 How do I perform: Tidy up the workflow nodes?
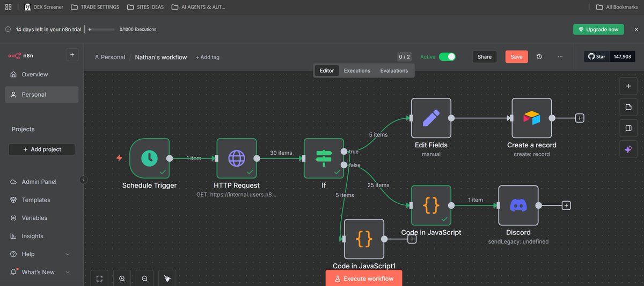point(167,278)
